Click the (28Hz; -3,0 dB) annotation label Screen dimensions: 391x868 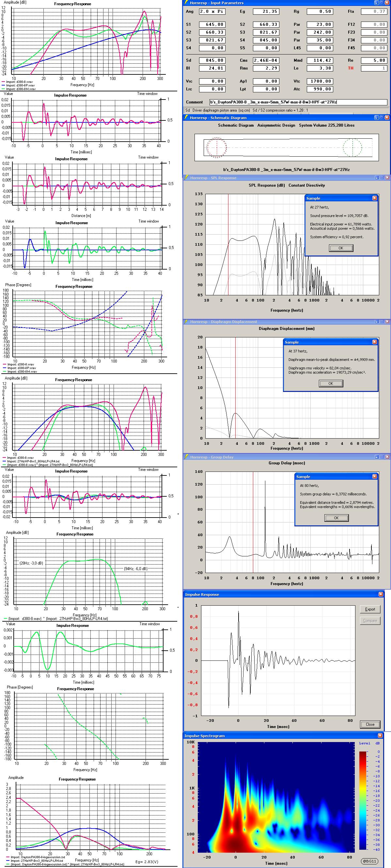[31, 563]
